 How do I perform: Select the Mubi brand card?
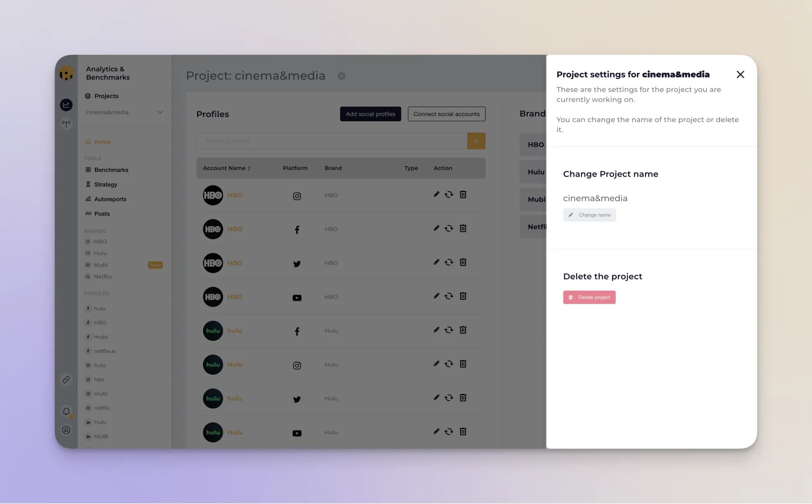(533, 199)
